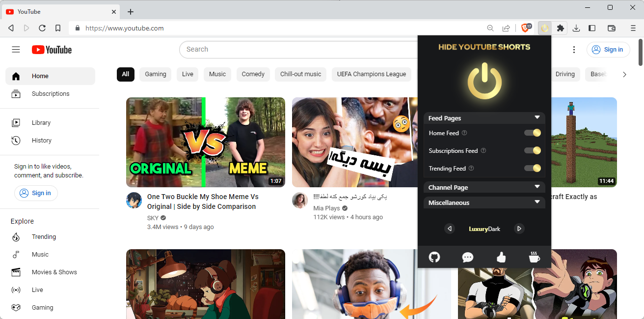
Task: Expand the Miscellaneous section
Action: 484,203
